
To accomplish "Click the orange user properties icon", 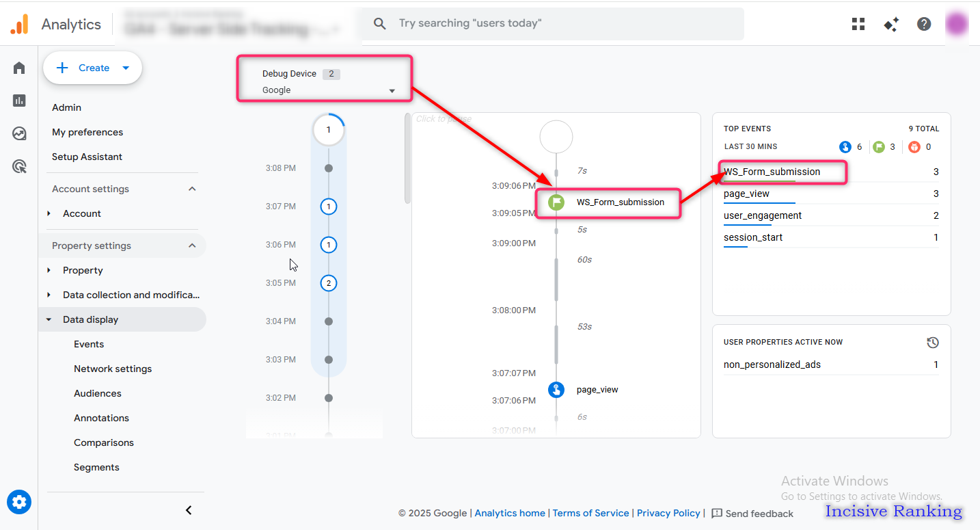I will 914,146.
